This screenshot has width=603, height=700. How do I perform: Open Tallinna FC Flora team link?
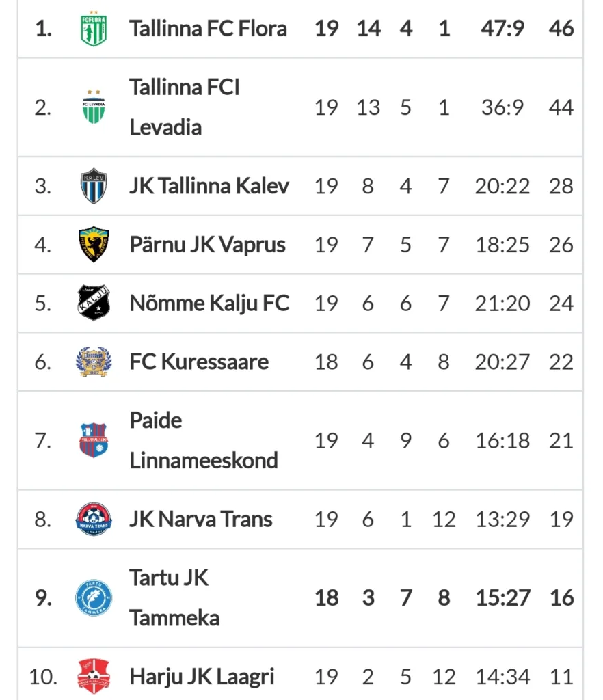coord(208,29)
